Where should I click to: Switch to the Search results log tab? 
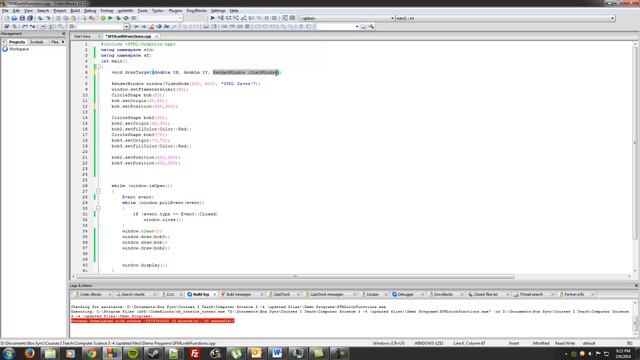133,294
